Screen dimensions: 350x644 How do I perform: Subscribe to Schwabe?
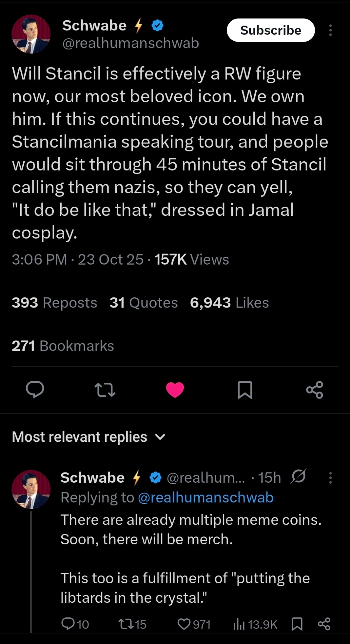(x=271, y=30)
